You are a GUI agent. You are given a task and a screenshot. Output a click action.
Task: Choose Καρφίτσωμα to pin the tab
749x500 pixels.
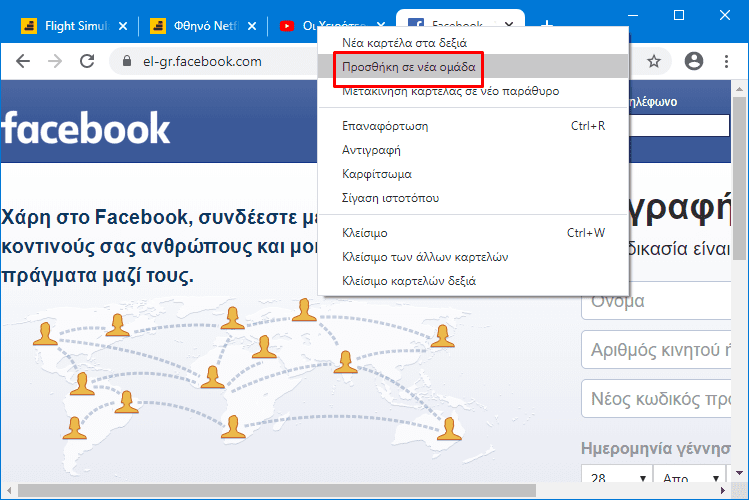click(473, 174)
